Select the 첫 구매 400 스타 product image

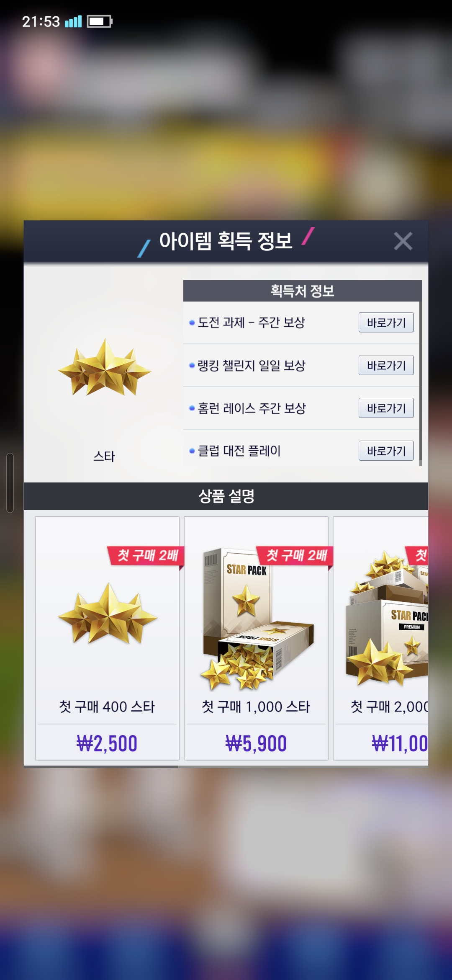[108, 614]
